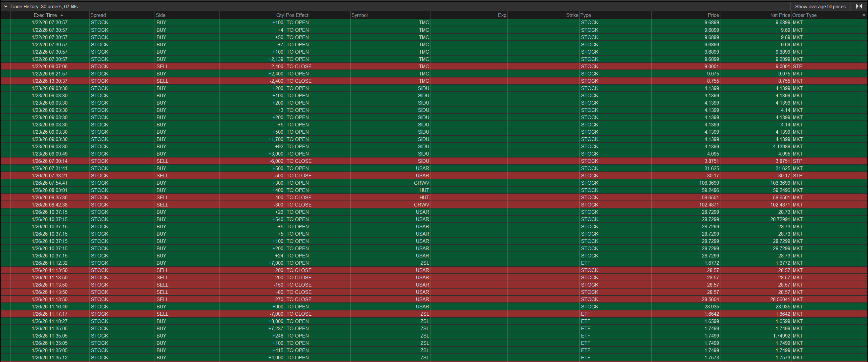Click the Net Price column header
868x362 pixels.
pyautogui.click(x=780, y=15)
